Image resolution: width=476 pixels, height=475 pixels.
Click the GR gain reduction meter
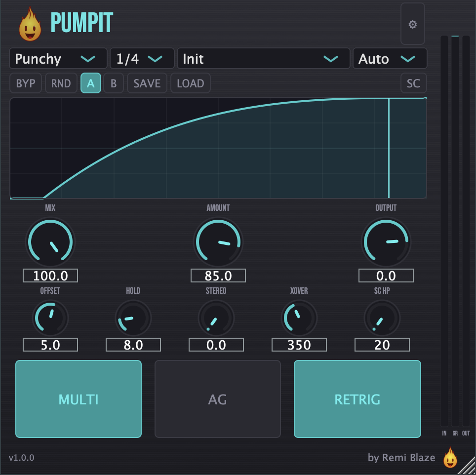455,231
